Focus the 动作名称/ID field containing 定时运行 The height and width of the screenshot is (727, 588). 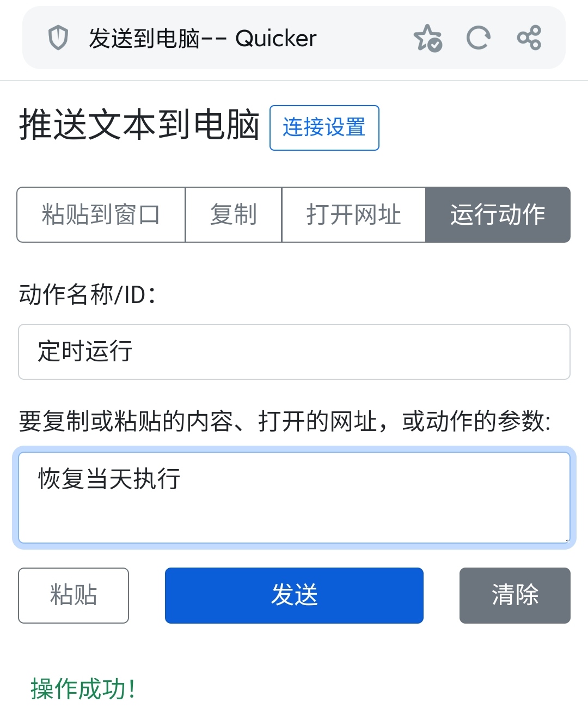(x=294, y=352)
